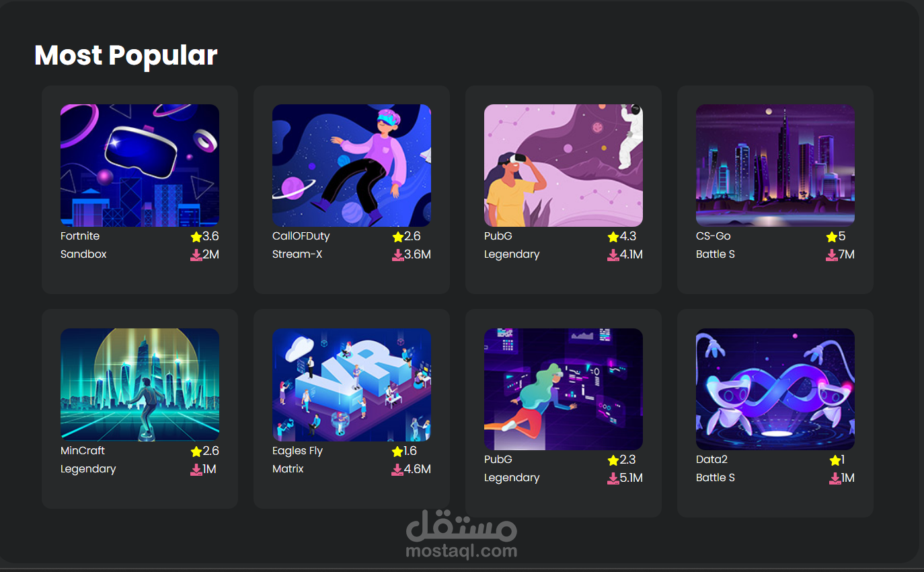Click the Most Popular heading
This screenshot has height=572, width=924.
pos(126,55)
